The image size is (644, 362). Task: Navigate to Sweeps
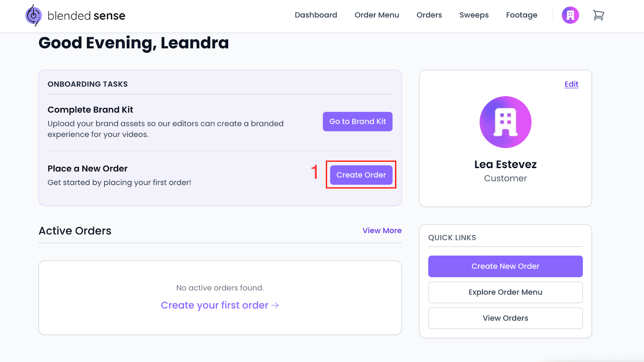pyautogui.click(x=474, y=15)
